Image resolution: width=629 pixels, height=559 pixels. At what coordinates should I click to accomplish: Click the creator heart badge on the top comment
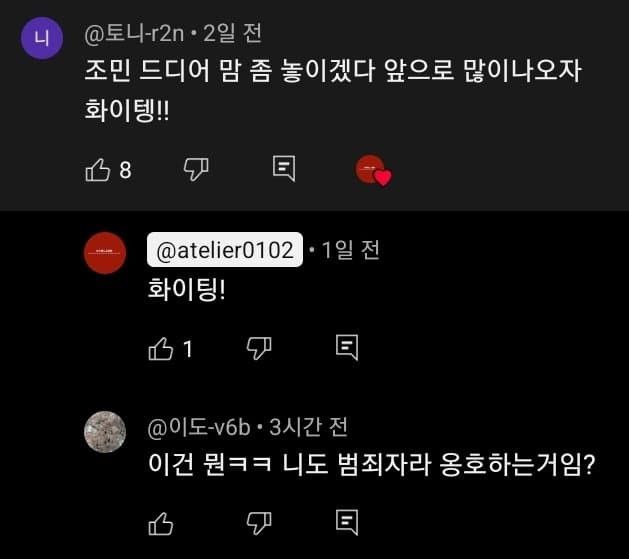373,171
